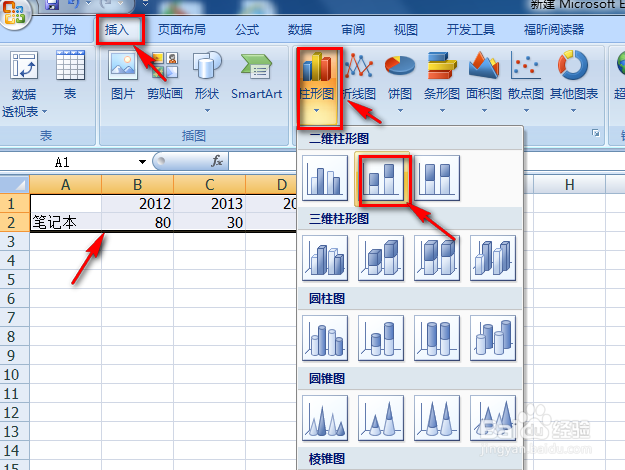Open the line chart (折线图) menu

360,82
